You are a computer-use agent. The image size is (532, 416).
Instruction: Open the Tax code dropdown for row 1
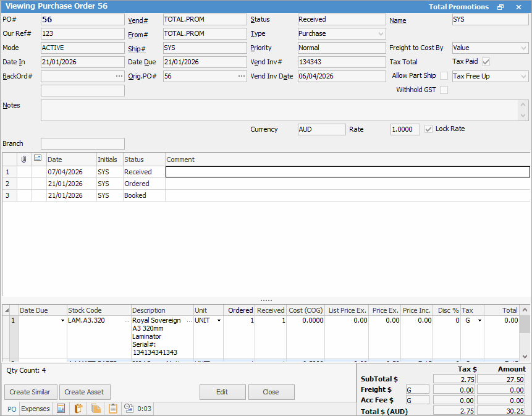pos(479,321)
